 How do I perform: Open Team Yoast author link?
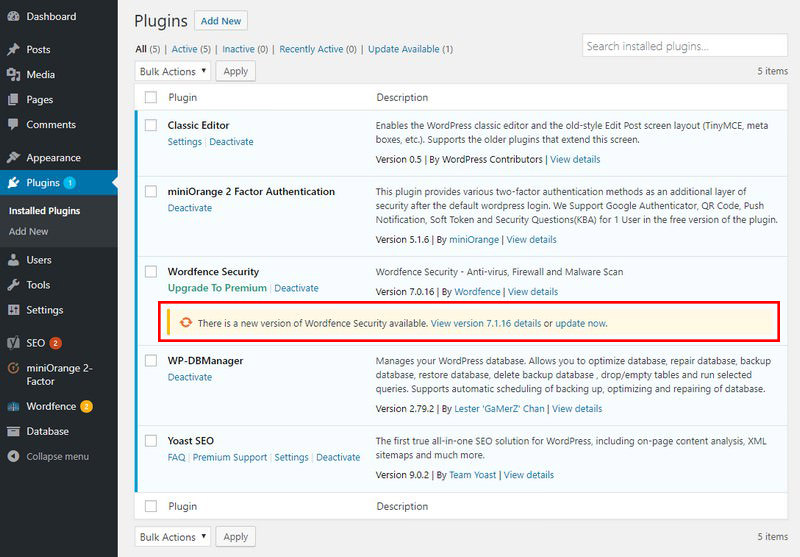tap(472, 475)
